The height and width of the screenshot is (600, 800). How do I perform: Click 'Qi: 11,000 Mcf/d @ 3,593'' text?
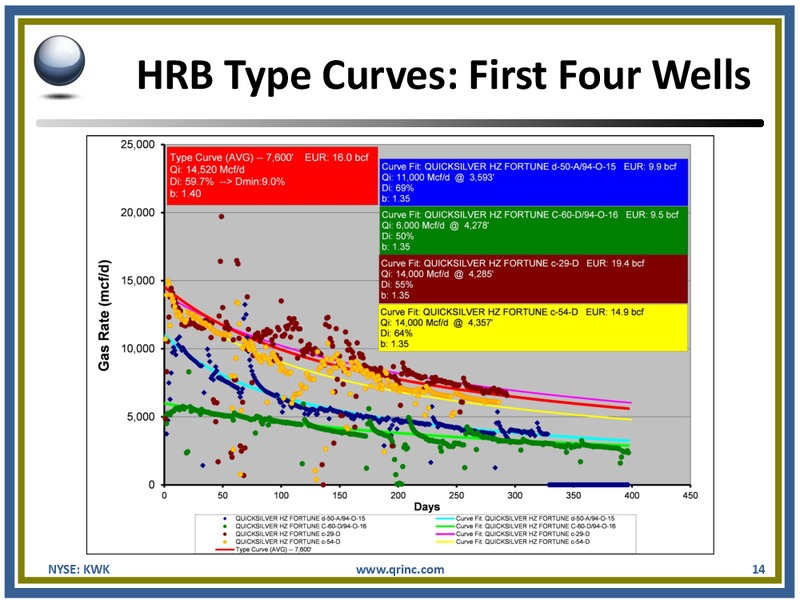(x=438, y=177)
